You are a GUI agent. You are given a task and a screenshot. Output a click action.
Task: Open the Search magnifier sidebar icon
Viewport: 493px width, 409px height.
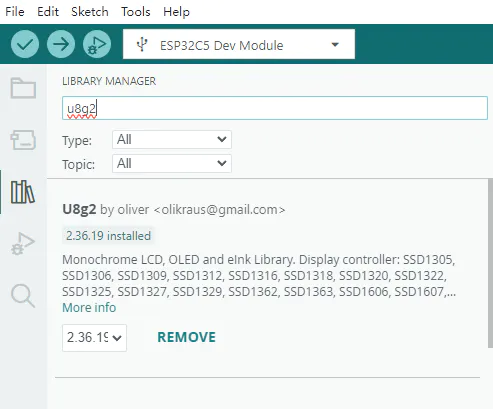coord(23,295)
